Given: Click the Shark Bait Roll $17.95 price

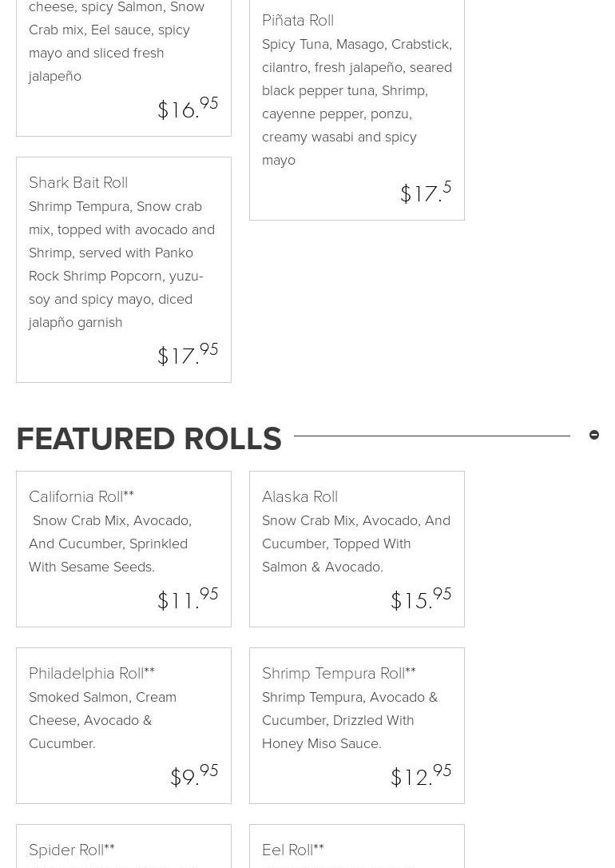Looking at the screenshot, I should (x=188, y=354).
